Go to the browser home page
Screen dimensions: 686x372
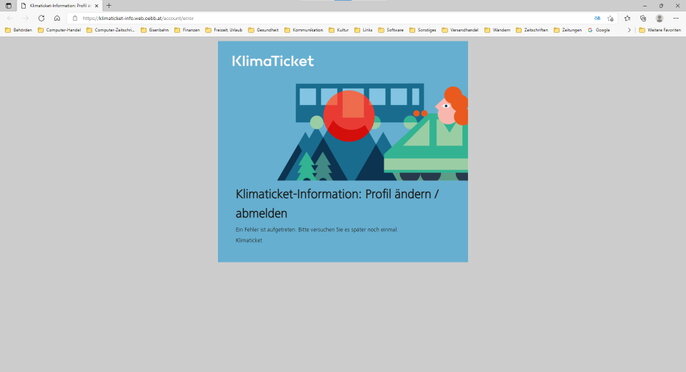coord(57,18)
